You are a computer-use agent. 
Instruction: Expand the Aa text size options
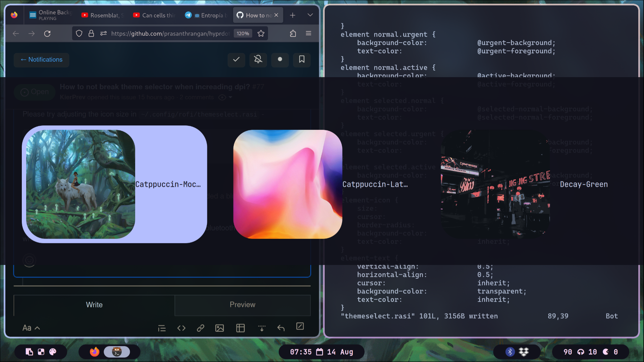click(x=31, y=328)
